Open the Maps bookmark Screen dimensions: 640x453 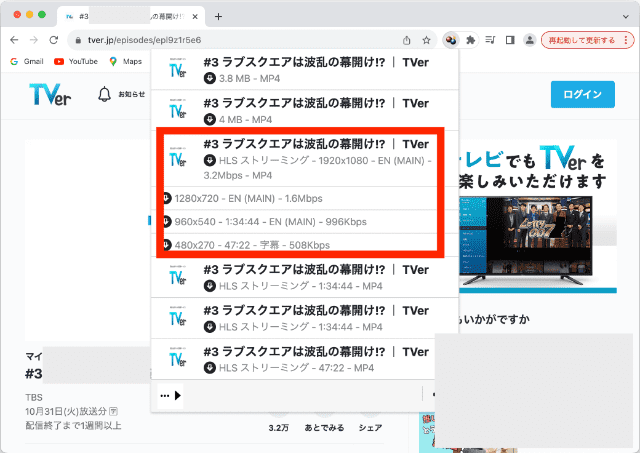pyautogui.click(x=126, y=61)
